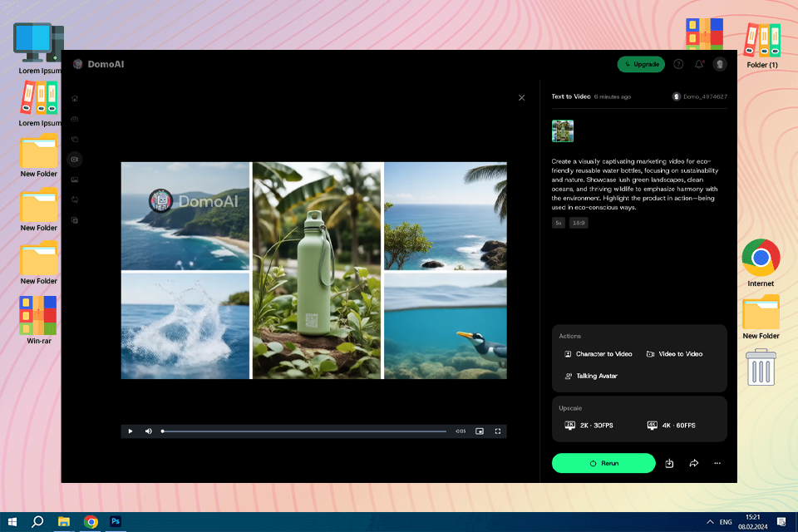Select New Folder below Internet shortcut
Viewport: 798px width, 532px height.
761,318
